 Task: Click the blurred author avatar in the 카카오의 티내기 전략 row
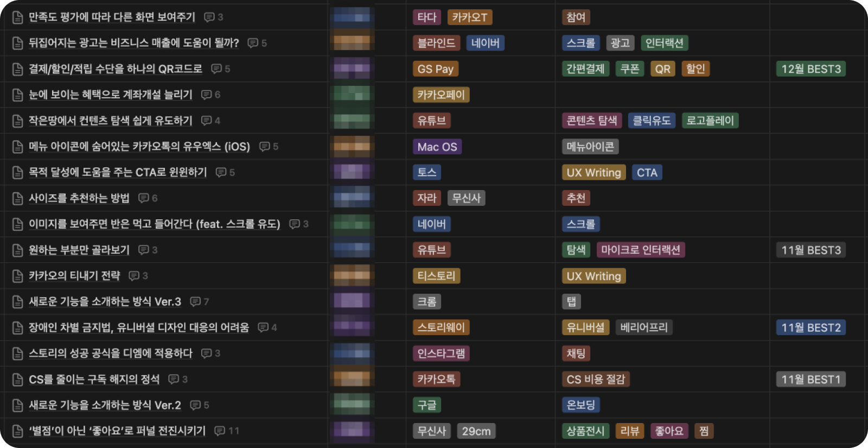pos(352,276)
